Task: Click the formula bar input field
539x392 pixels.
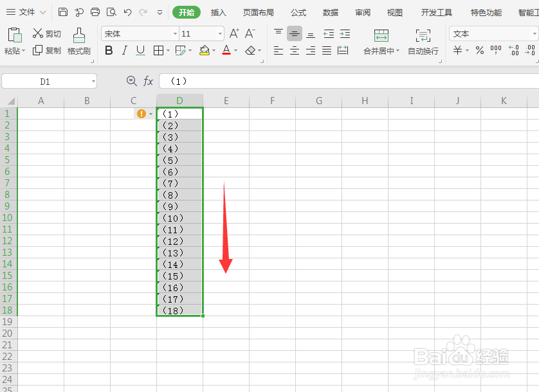Action: click(x=349, y=81)
